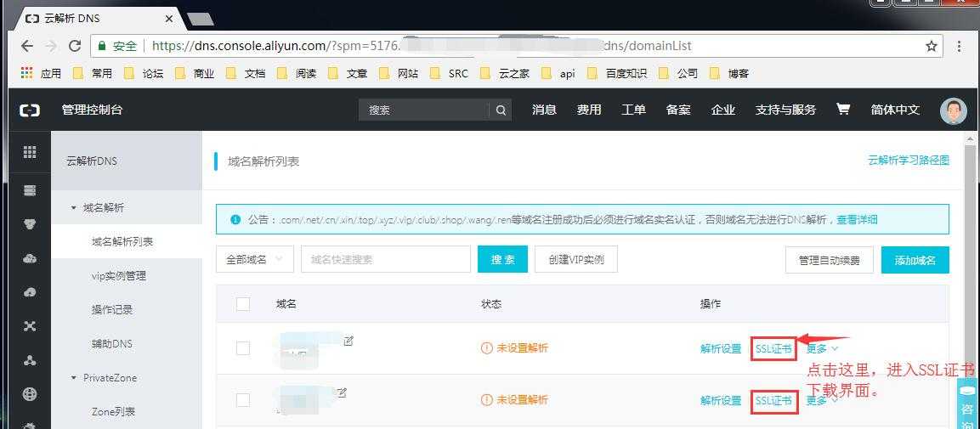
Task: Click the 搜索 button
Action: tap(502, 259)
